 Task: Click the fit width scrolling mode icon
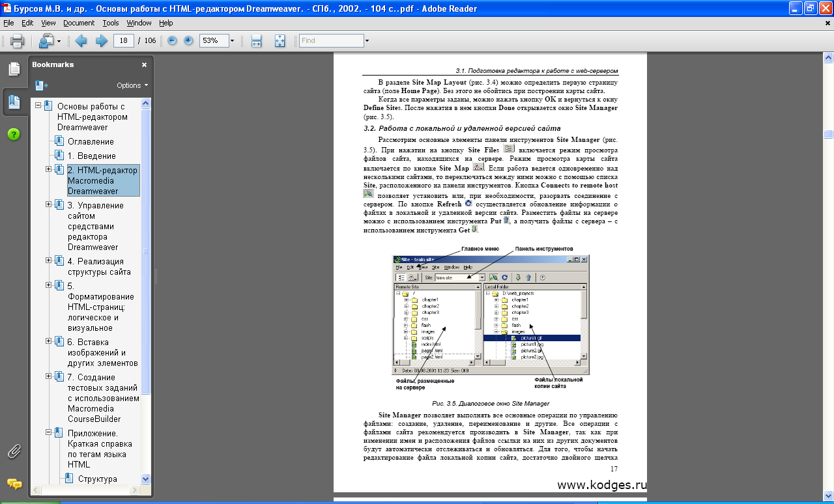pyautogui.click(x=256, y=41)
